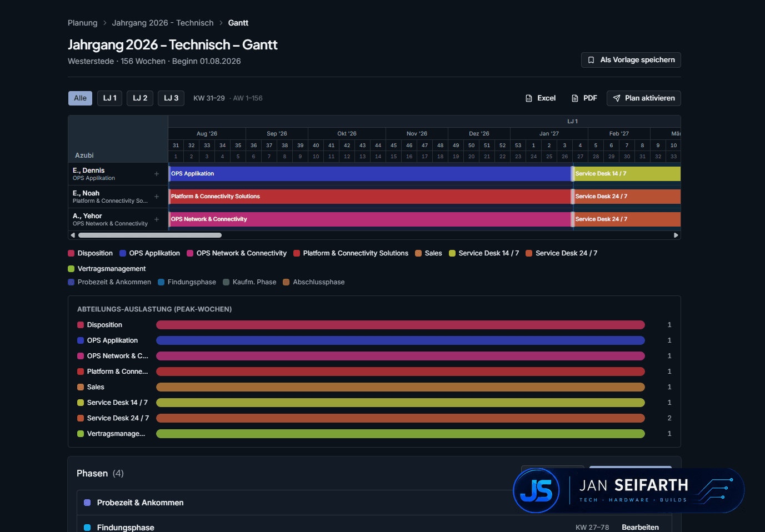Image resolution: width=765 pixels, height=532 pixels.
Task: Select Noah's Platform & Connectivity Solutions bar
Action: point(370,197)
